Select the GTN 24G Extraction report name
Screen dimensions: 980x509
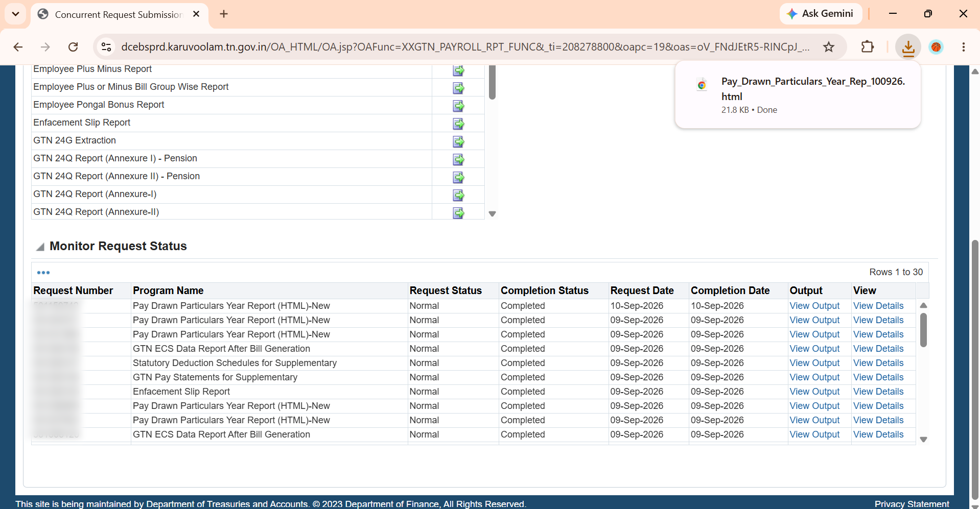point(75,140)
